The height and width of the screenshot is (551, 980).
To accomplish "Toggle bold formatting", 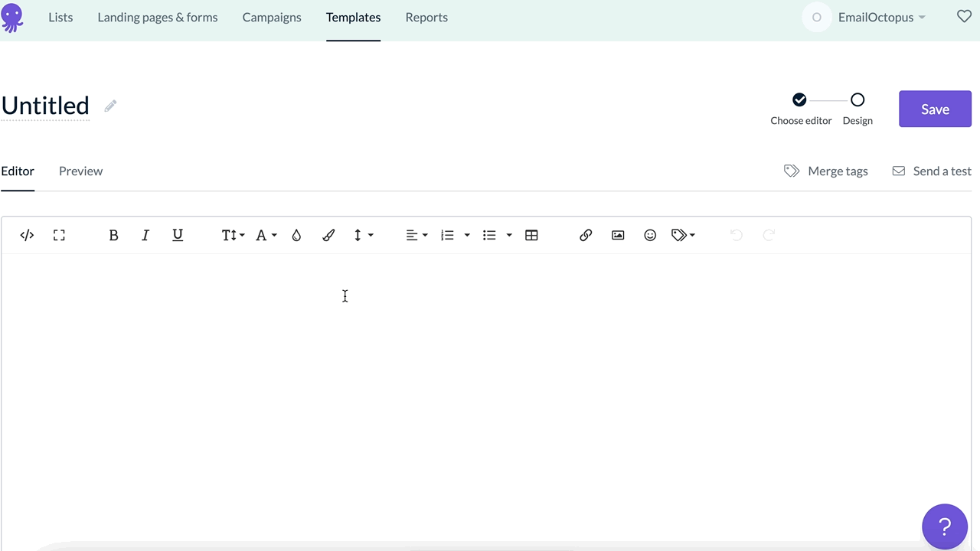I will pyautogui.click(x=113, y=235).
